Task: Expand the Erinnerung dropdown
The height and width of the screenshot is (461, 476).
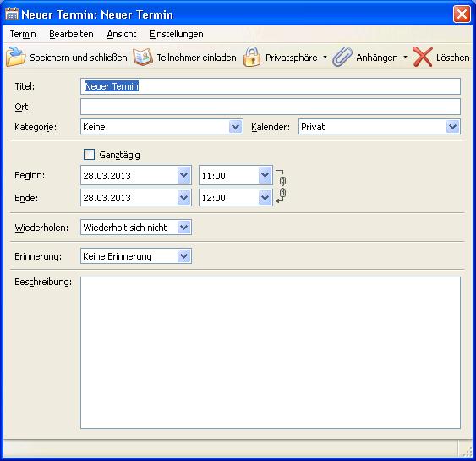Action: point(184,256)
